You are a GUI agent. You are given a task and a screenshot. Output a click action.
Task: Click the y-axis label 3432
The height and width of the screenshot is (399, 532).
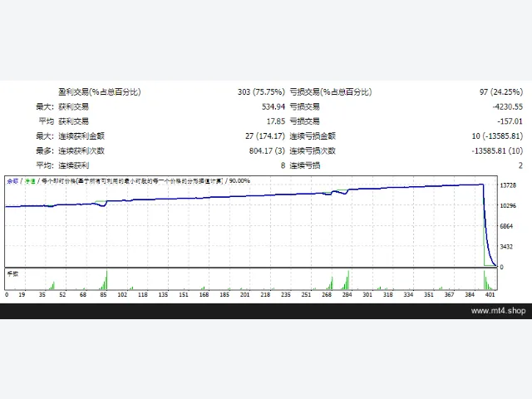click(x=506, y=247)
